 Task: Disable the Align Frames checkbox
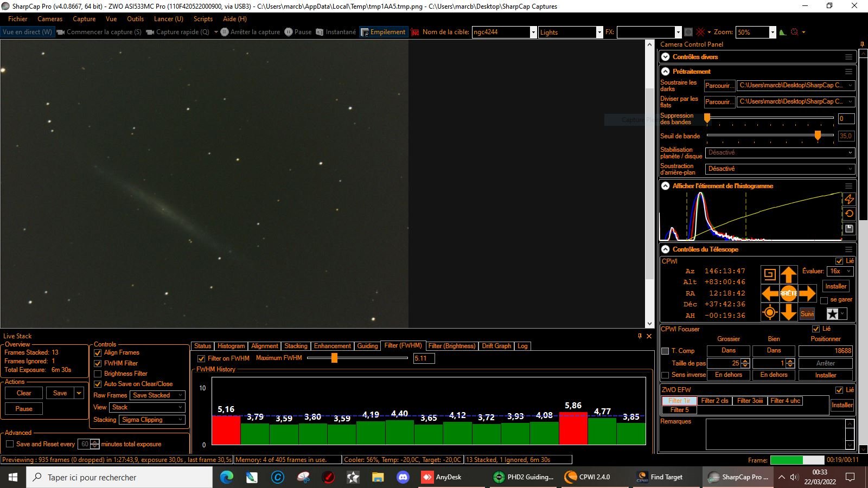pos(98,352)
